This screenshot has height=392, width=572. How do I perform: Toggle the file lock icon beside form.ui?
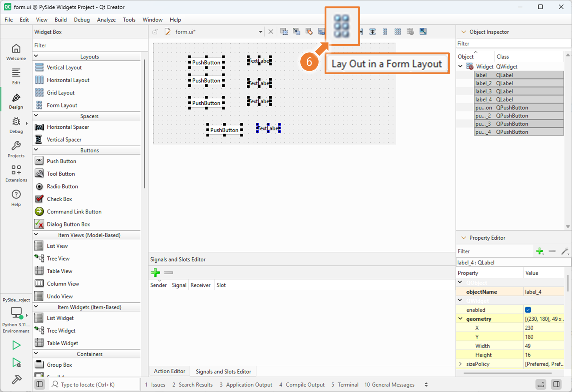(155, 32)
